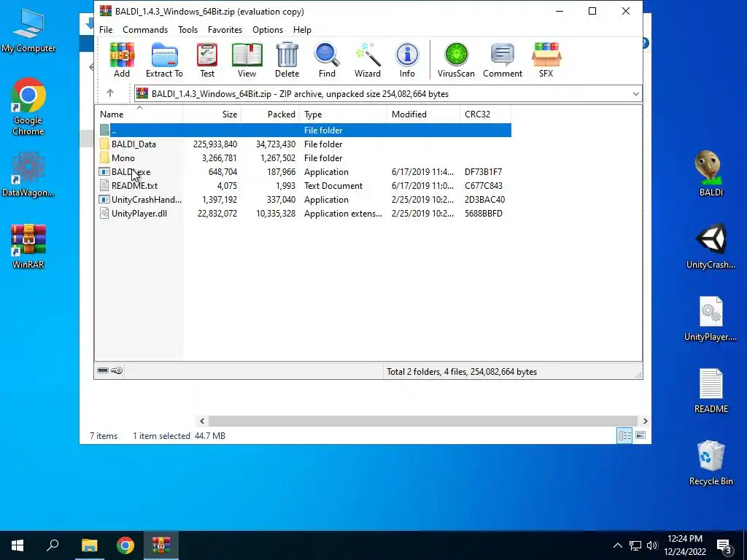
Task: Sort by the Type column header
Action: 344,114
